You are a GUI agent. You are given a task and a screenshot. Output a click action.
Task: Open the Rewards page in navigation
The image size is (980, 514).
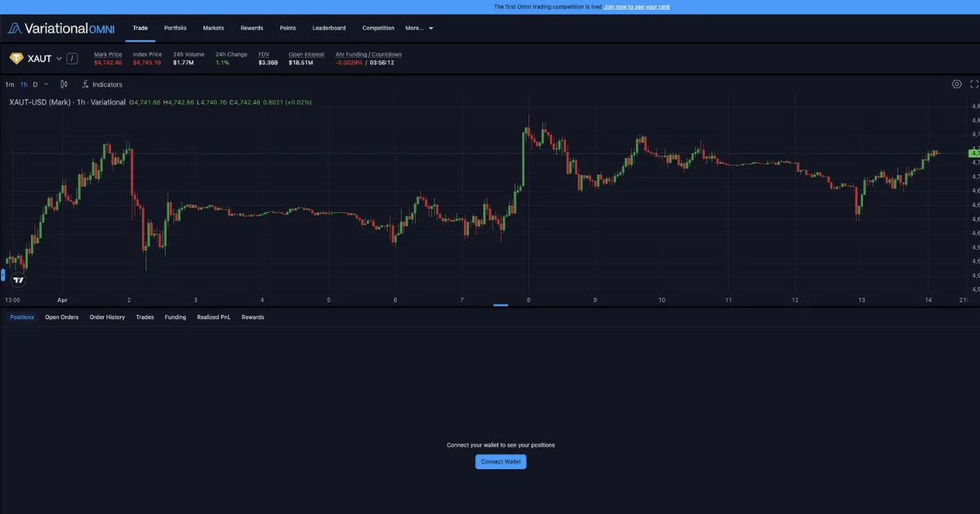click(252, 28)
